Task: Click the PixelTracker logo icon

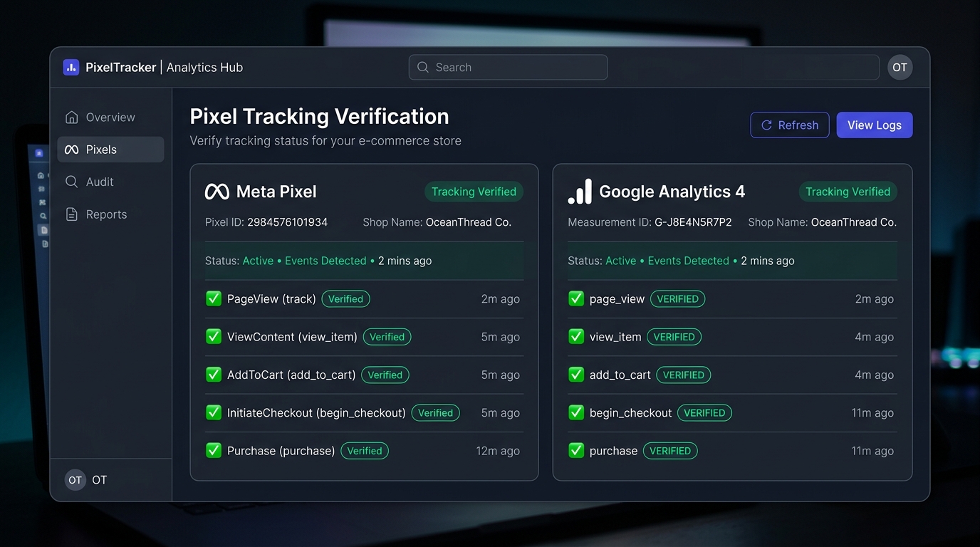Action: coord(71,67)
